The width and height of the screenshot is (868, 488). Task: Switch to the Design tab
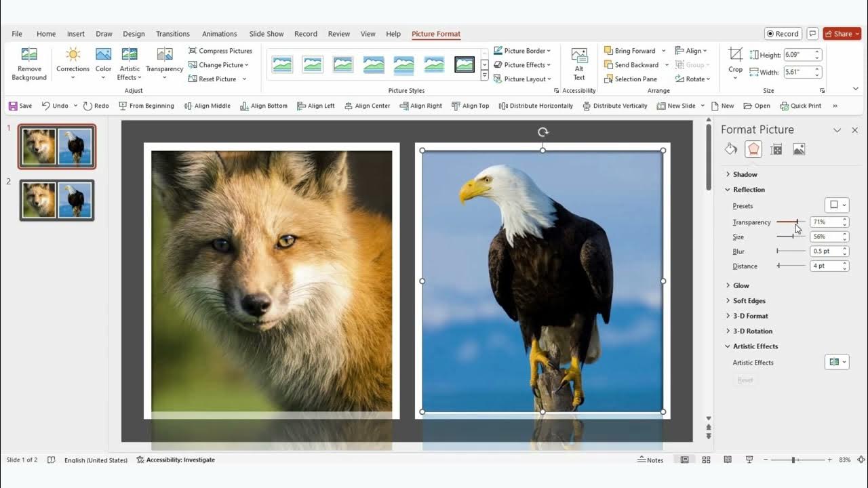coord(134,34)
